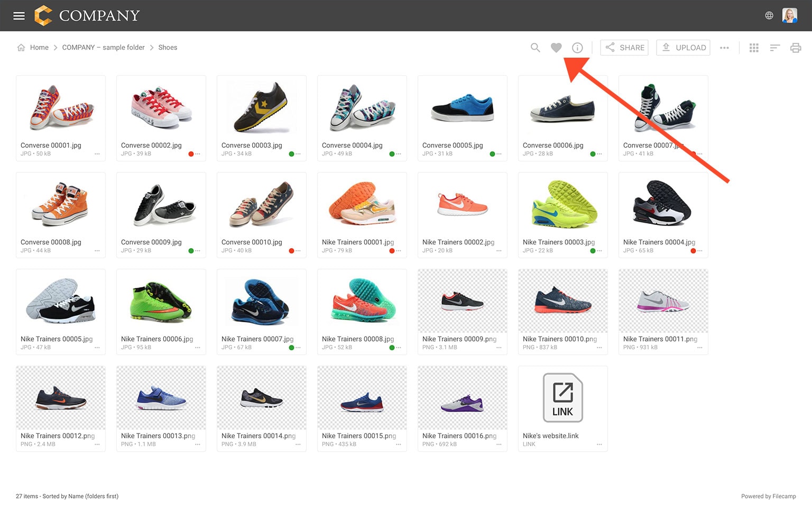Screen dimensions: 812x508
Task: Select the Nike Trainers 00001.jpg file name
Action: coord(358,242)
